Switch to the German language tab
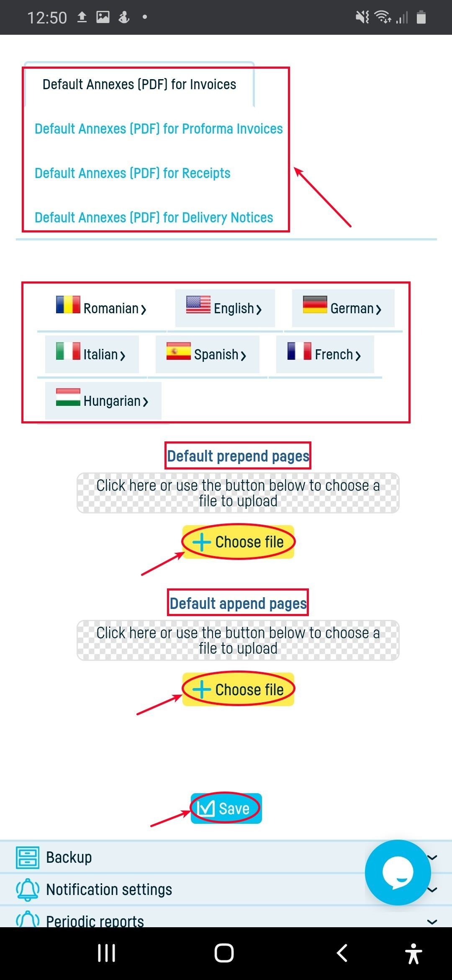The height and width of the screenshot is (980, 452). click(343, 309)
